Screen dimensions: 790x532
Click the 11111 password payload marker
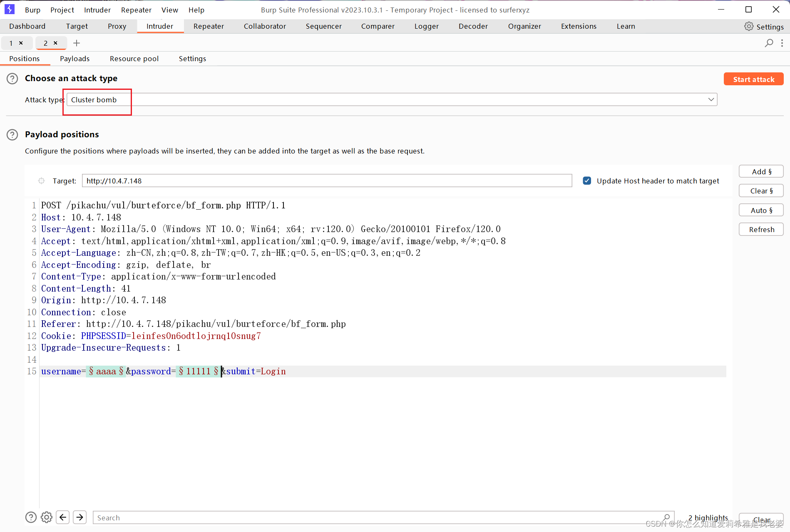198,371
